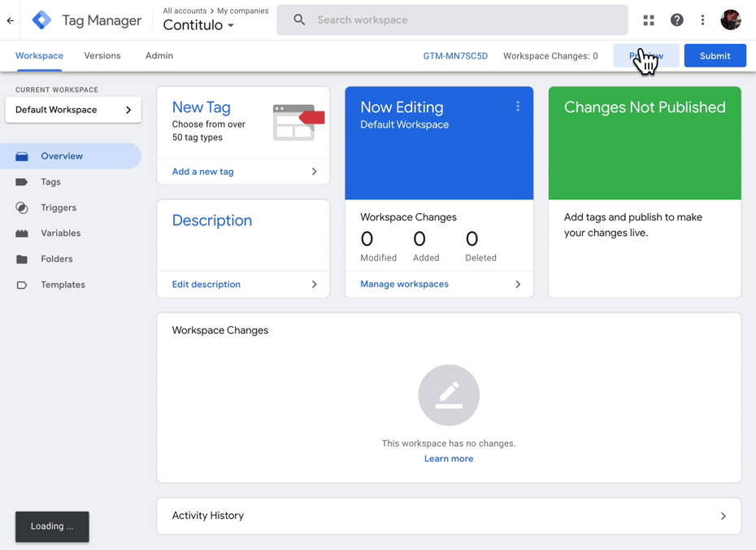Switch to the Admin tab

(159, 55)
